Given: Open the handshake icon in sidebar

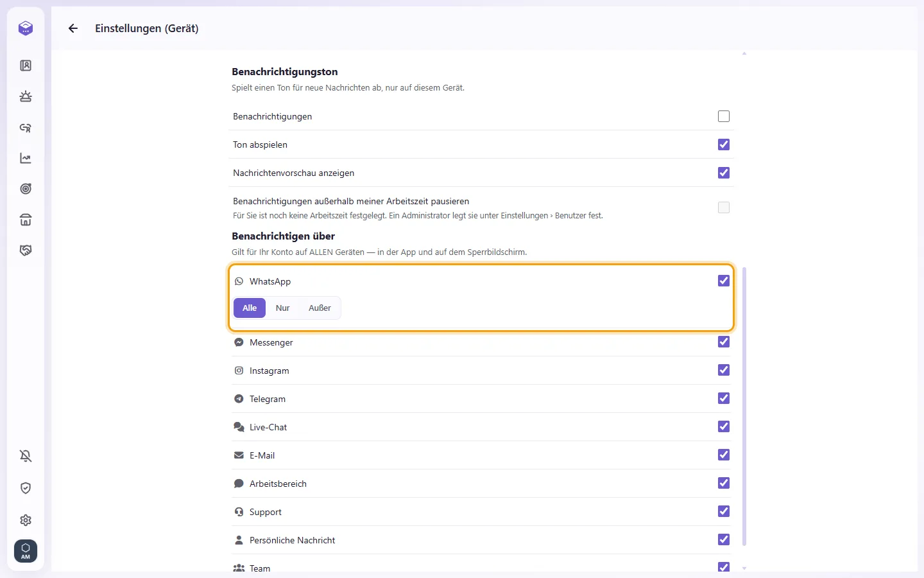Looking at the screenshot, I should (26, 250).
